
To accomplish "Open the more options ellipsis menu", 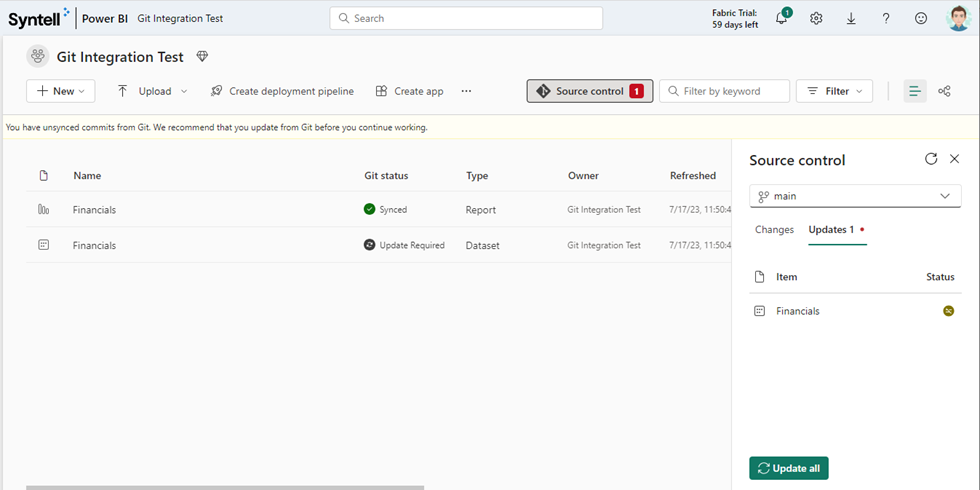I will point(466,91).
